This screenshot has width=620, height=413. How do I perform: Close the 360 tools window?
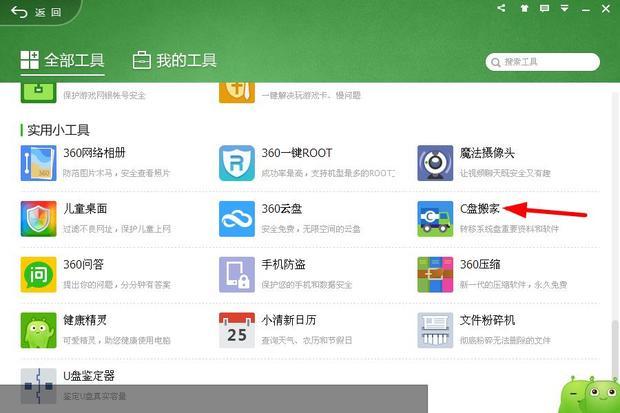(x=606, y=8)
